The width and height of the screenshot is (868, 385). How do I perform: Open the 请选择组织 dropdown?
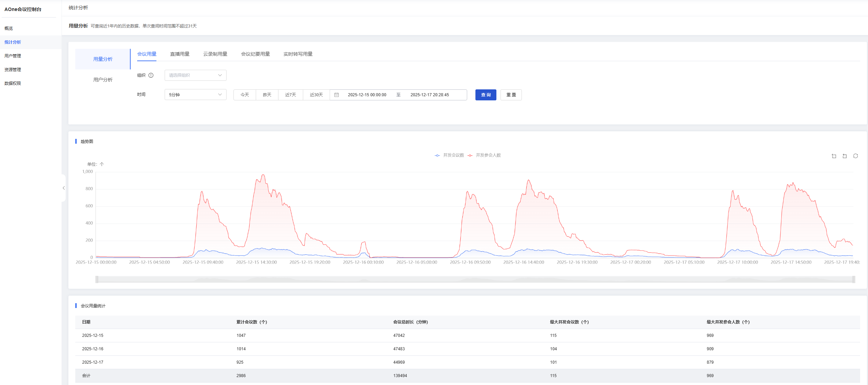195,75
